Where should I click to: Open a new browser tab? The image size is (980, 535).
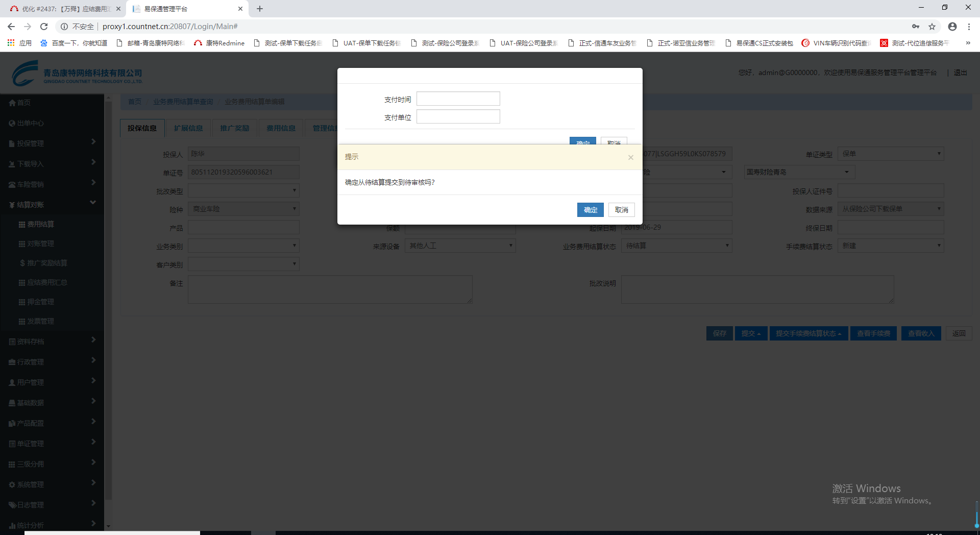[260, 9]
